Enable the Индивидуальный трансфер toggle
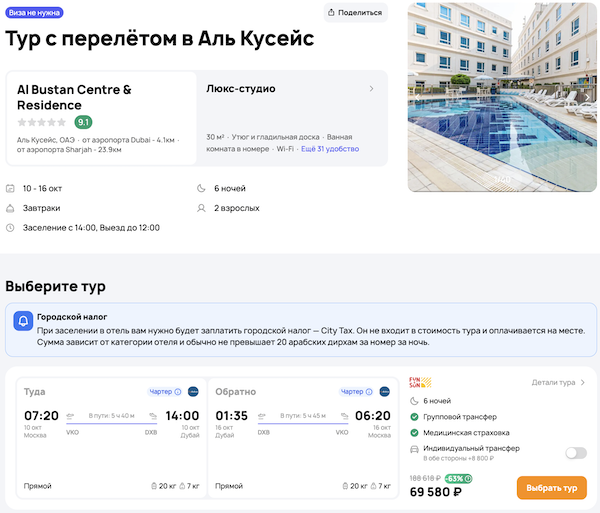 [x=575, y=453]
